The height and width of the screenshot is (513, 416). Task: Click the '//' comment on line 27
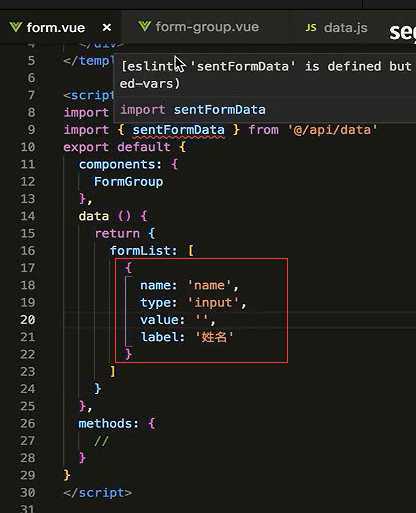point(101,441)
